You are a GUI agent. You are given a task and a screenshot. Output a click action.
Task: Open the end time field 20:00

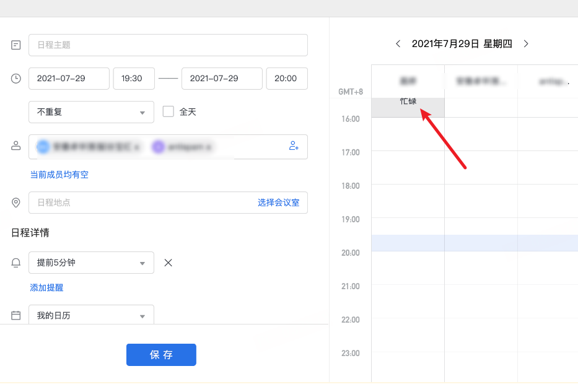(x=287, y=79)
